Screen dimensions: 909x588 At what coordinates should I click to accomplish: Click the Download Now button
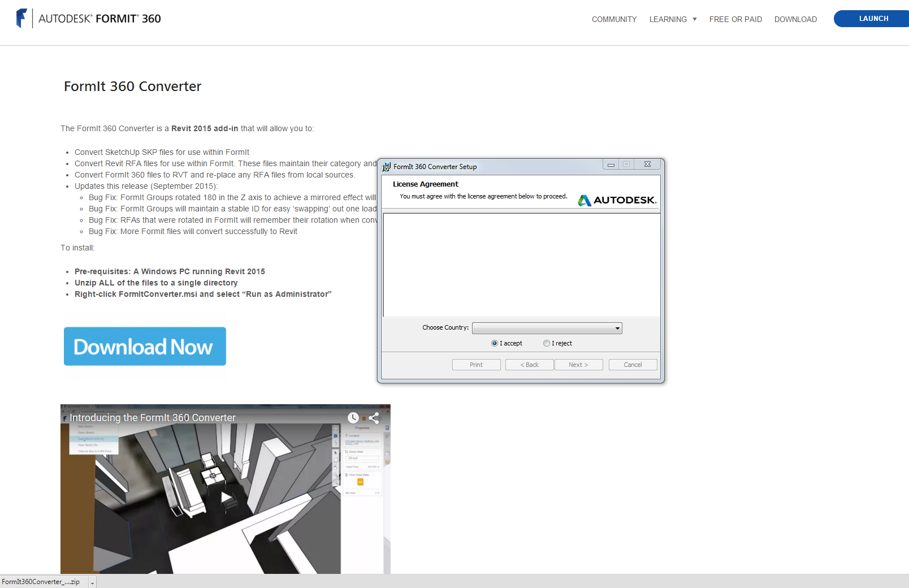click(145, 346)
